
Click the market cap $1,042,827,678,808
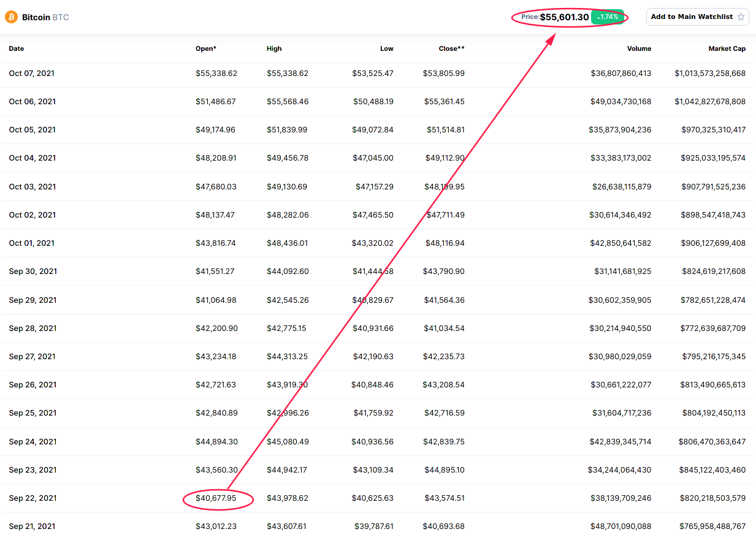click(x=709, y=101)
